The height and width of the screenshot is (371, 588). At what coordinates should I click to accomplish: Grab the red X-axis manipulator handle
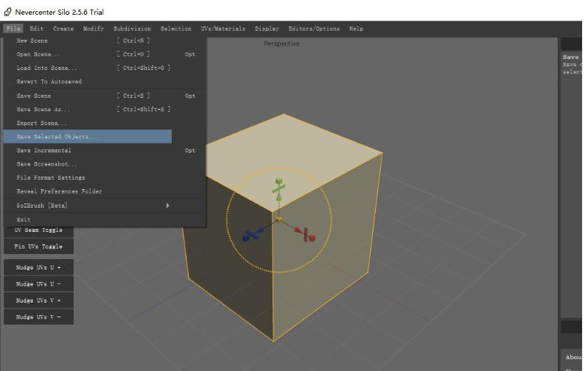pyautogui.click(x=306, y=236)
